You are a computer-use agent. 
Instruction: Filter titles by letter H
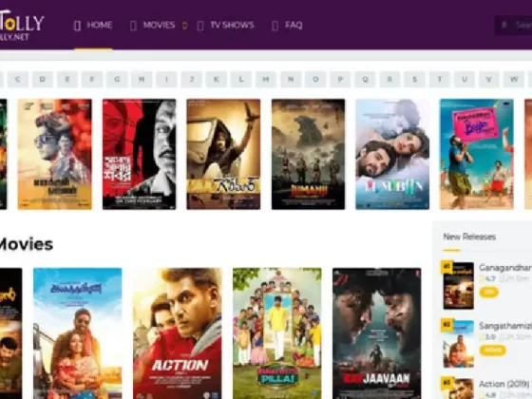142,80
